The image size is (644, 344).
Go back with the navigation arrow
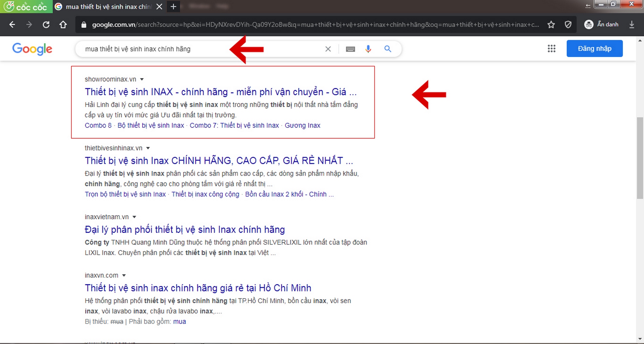(12, 24)
